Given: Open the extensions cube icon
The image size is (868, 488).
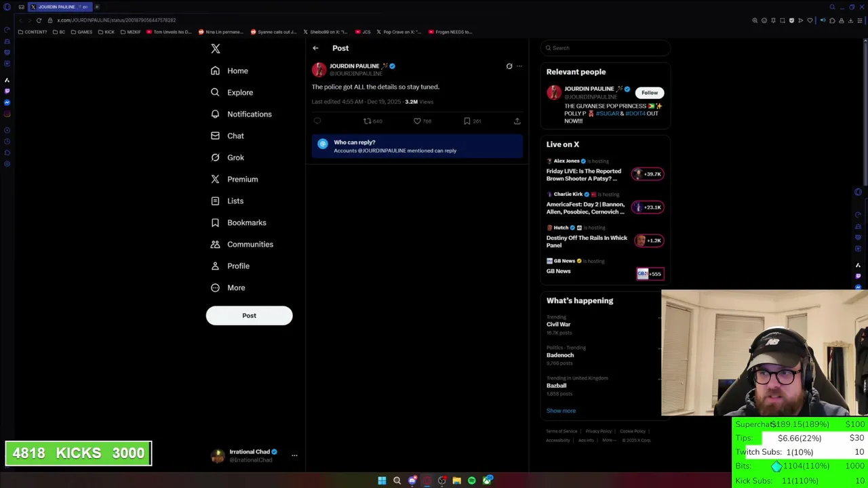Looking at the screenshot, I should tap(832, 20).
